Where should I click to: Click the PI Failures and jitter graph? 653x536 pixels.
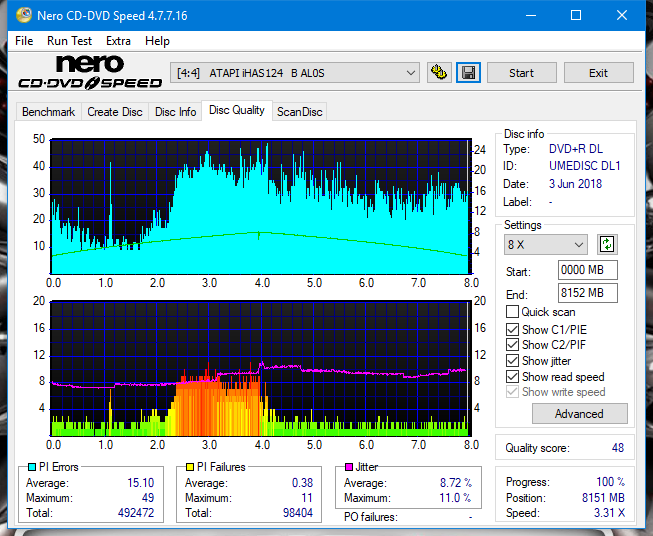(261, 369)
